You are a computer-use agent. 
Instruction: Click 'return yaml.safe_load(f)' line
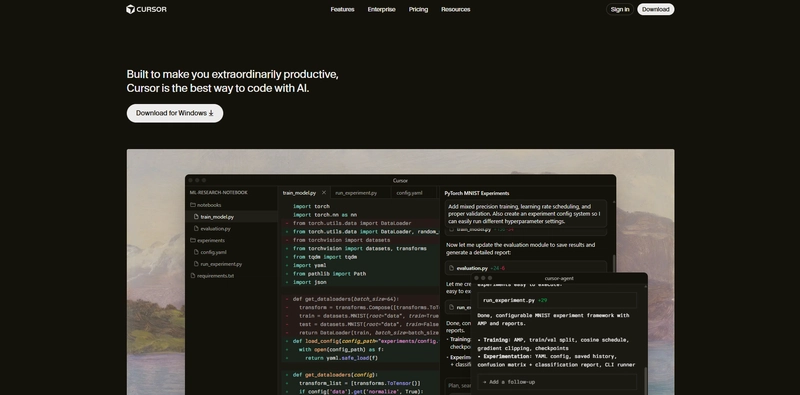pos(342,358)
